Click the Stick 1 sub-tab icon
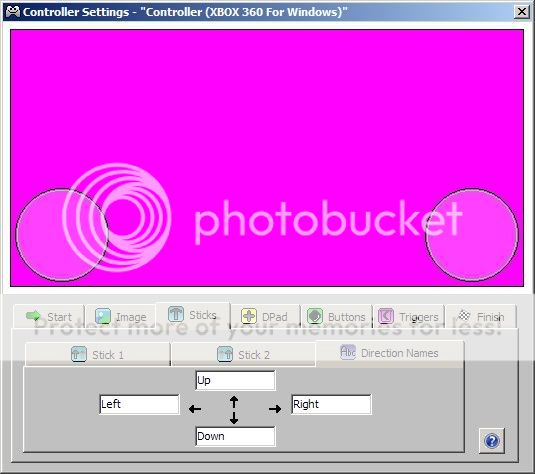Screen dimensions: 535x474 click(78, 354)
